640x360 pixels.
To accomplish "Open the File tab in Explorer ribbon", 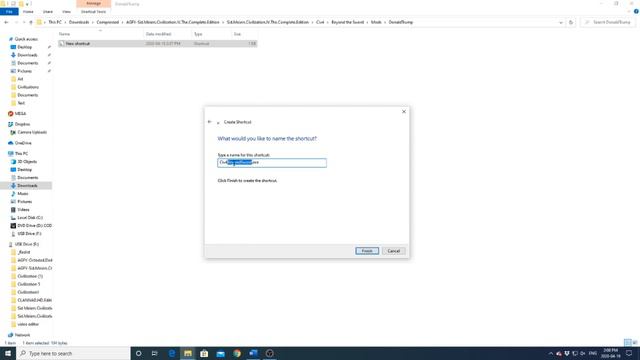I will point(9,12).
